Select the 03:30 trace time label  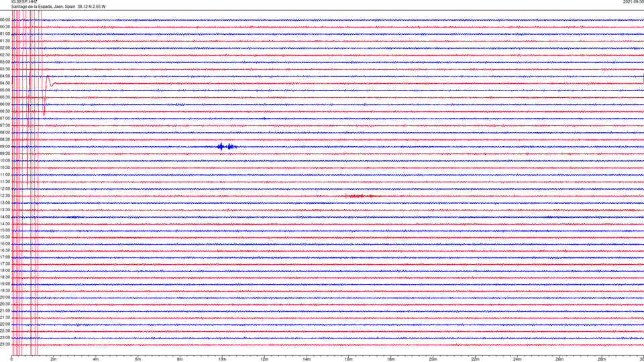click(5, 69)
